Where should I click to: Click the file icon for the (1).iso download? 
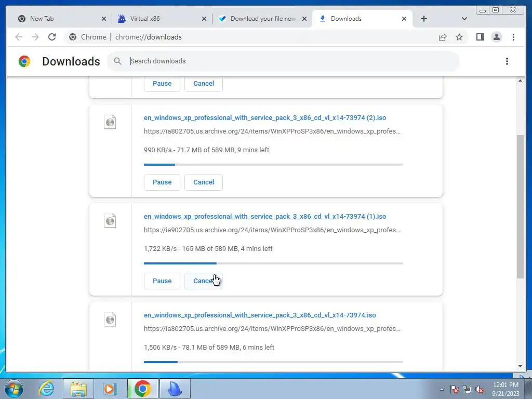click(x=110, y=221)
